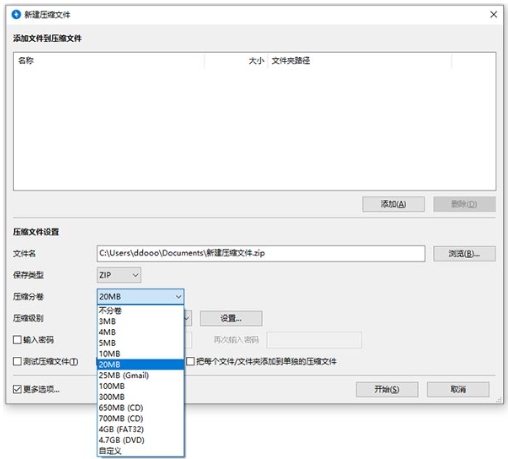The height and width of the screenshot is (459, 508).
Task: Select 自定义 custom split option
Action: 140,451
